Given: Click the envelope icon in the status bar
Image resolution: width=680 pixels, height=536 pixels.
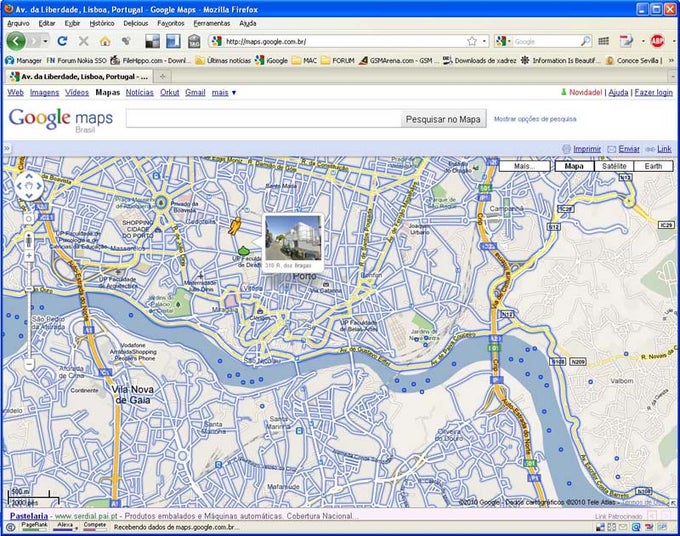Looking at the screenshot, I should pyautogui.click(x=623, y=527).
